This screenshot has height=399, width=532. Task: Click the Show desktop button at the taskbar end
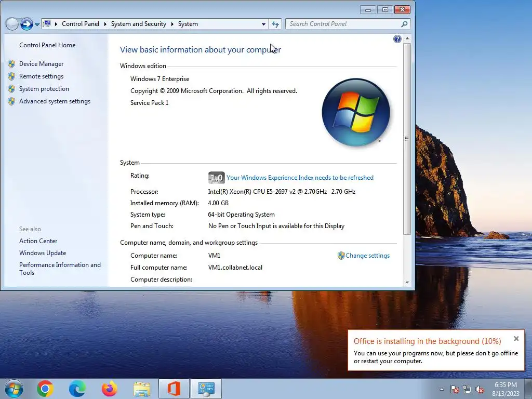528,389
